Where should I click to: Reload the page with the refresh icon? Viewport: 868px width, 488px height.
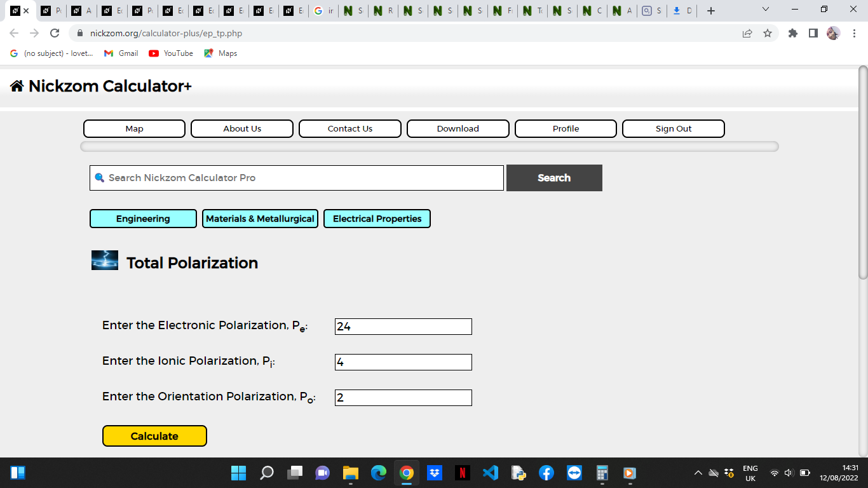[x=55, y=33]
